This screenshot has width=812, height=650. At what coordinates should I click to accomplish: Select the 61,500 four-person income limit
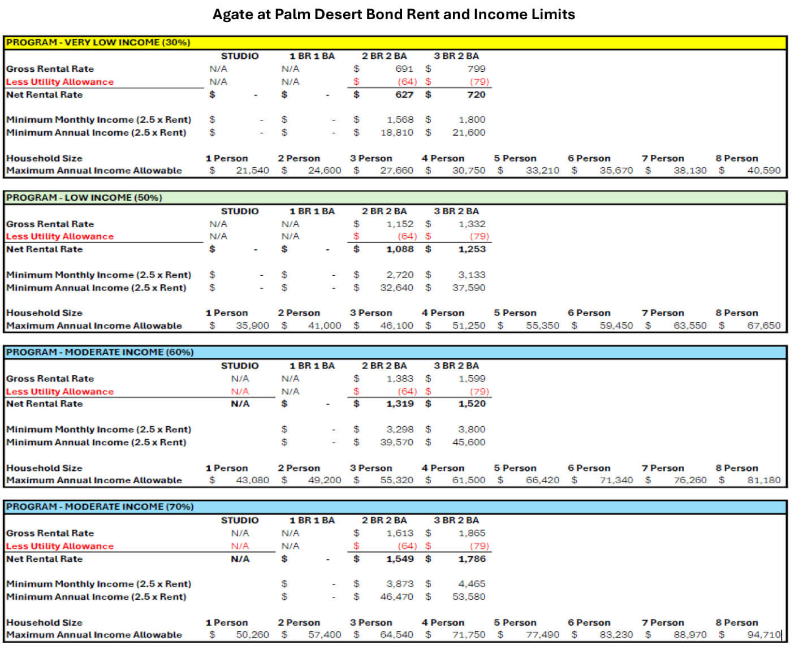pyautogui.click(x=469, y=480)
